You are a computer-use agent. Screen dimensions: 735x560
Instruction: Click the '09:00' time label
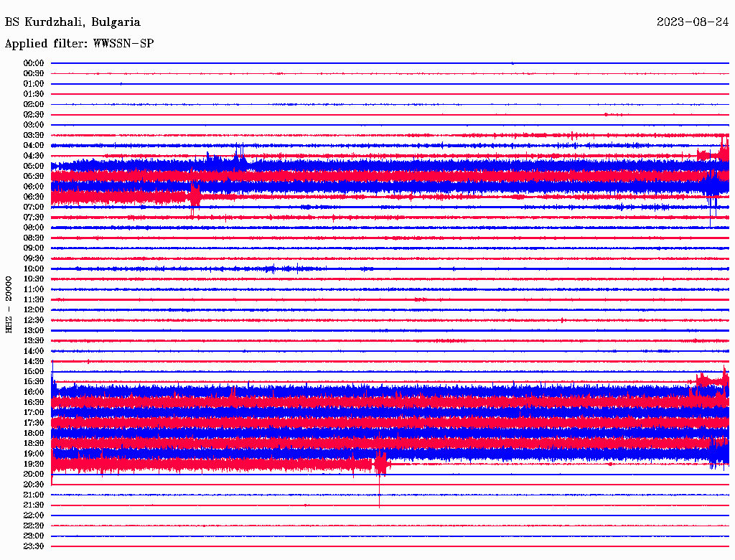(x=34, y=248)
